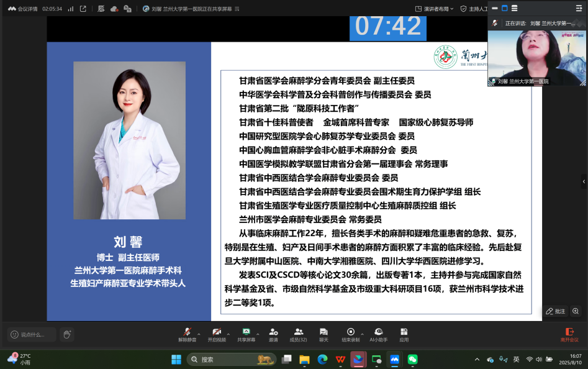Open the 成员(32) members list
This screenshot has height=369, width=588.
point(299,334)
